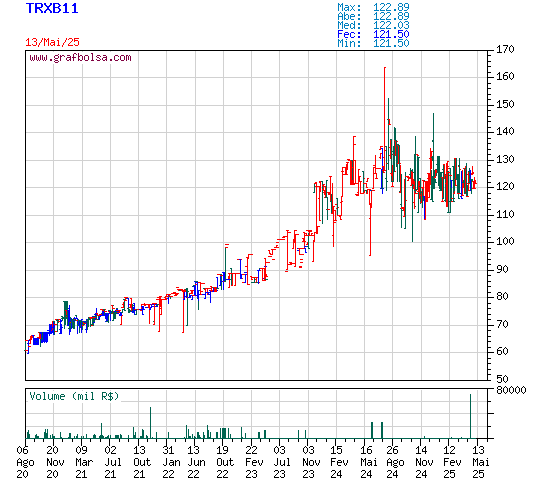Image resolution: width=545 pixels, height=490 pixels.
Task: Click the tallest volume bar near Mai 25
Action: pos(470,416)
